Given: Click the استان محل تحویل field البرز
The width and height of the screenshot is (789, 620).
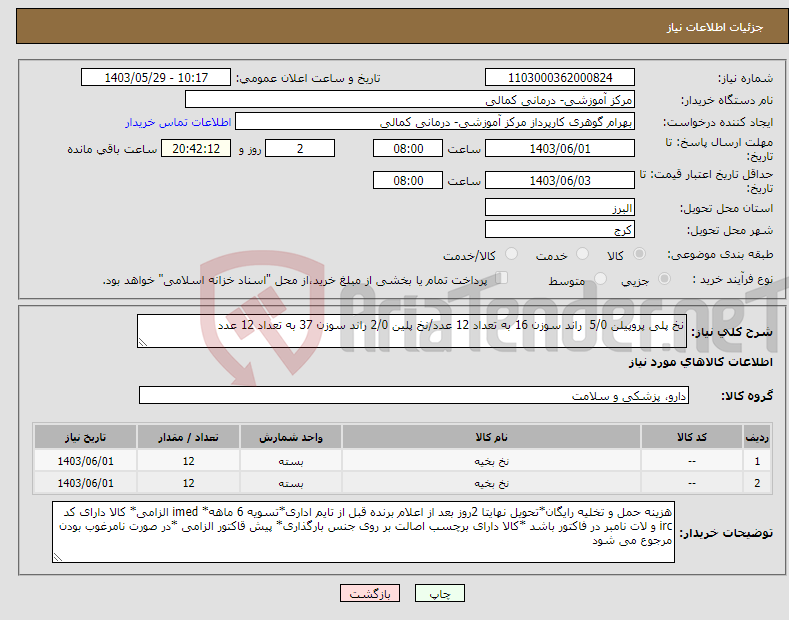Looking at the screenshot, I should pyautogui.click(x=560, y=207).
